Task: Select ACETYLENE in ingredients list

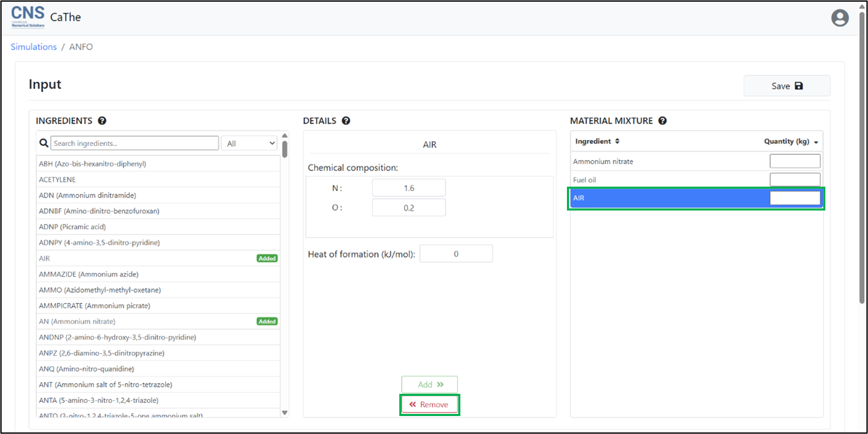Action: click(57, 180)
